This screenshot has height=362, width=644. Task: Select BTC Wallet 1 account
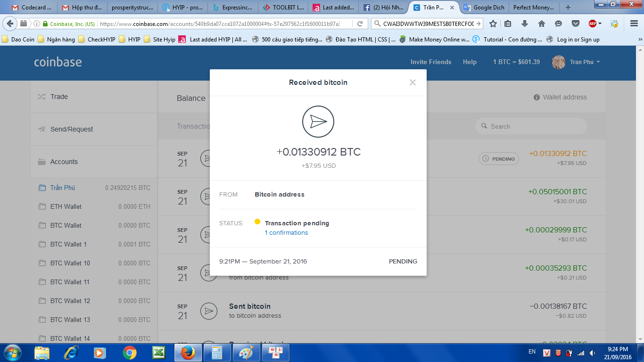[x=94, y=244]
